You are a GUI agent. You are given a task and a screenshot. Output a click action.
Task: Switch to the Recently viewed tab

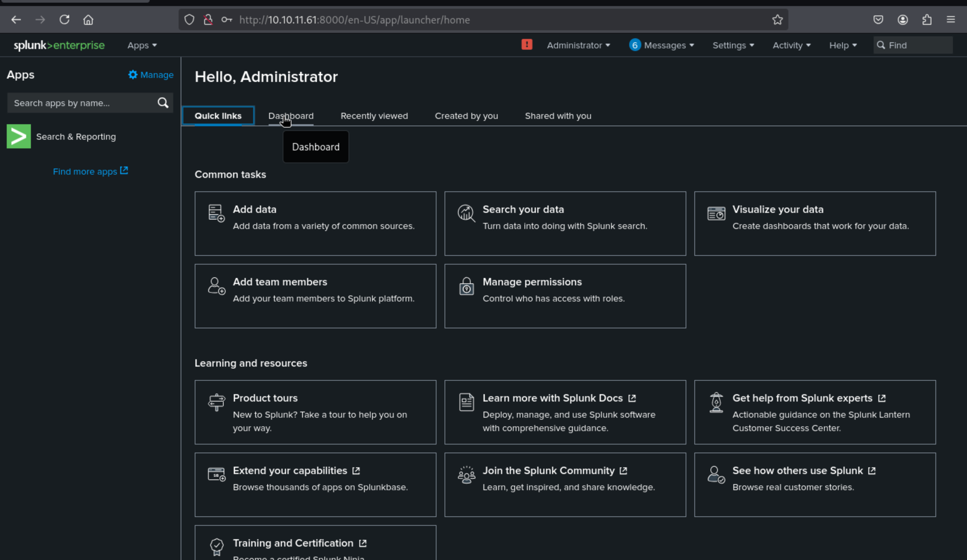click(x=374, y=116)
